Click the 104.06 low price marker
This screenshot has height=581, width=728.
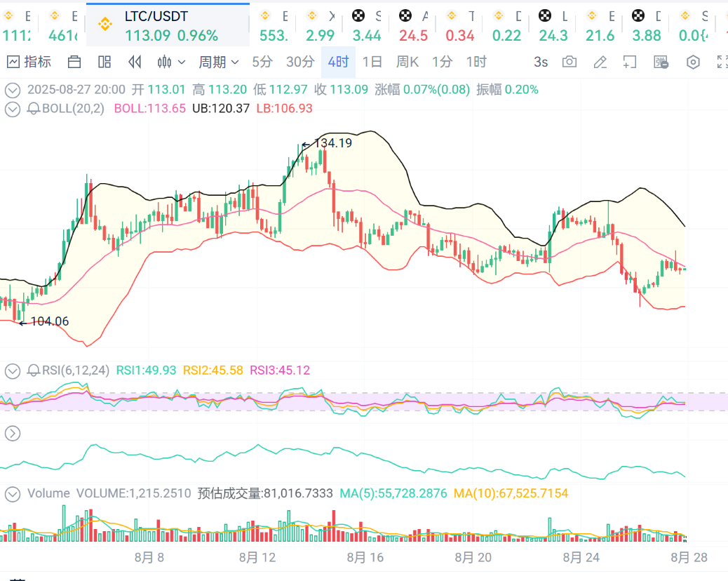[50, 321]
